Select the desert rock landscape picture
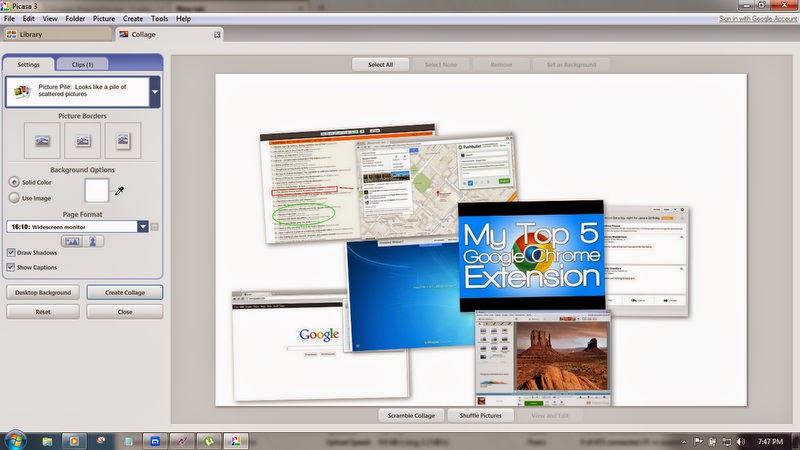The image size is (800, 450). (x=561, y=356)
